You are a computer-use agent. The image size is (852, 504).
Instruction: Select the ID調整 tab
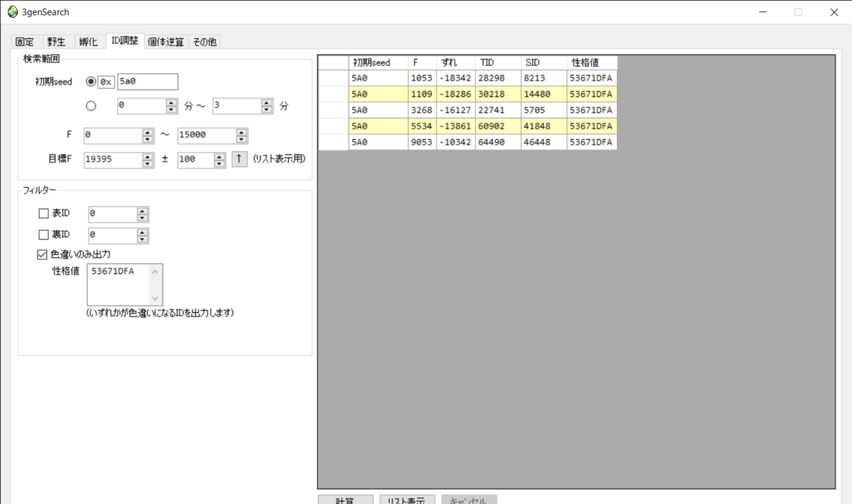point(125,41)
